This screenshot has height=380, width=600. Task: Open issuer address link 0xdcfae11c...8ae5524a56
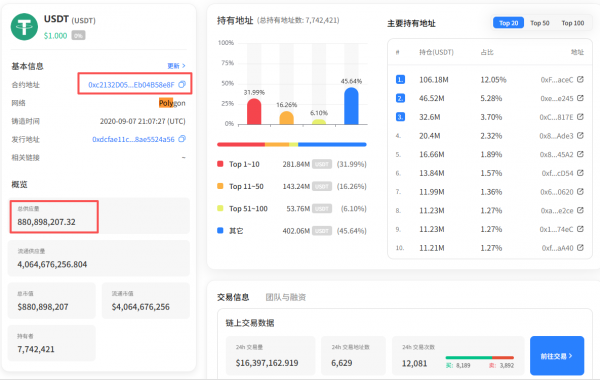[133, 139]
